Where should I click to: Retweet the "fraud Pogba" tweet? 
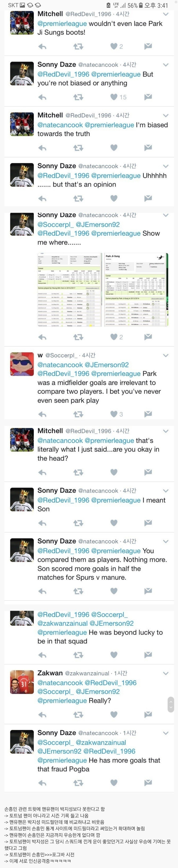click(78, 782)
